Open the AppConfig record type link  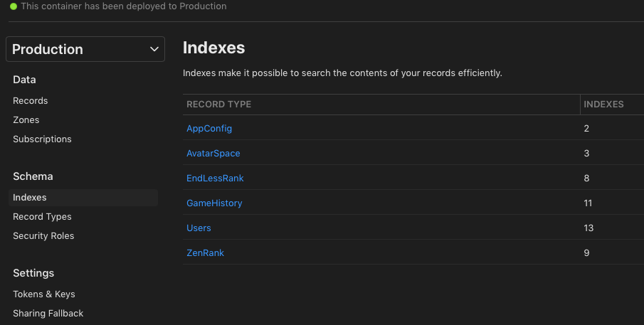[209, 129]
